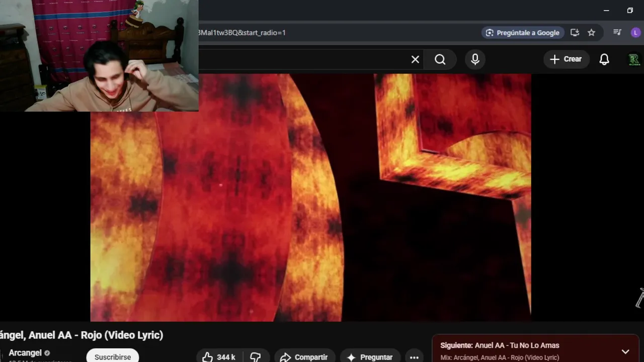Click the webcam overlay video
644x362 pixels.
click(x=99, y=55)
